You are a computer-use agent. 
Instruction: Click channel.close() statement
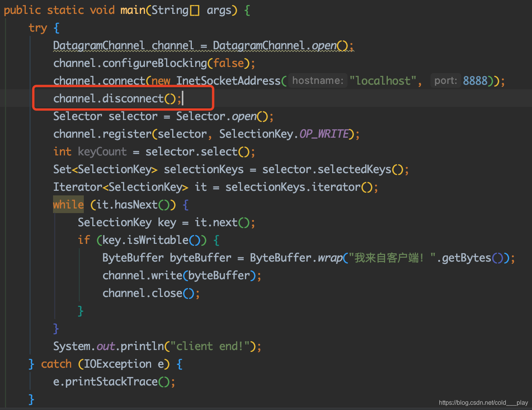click(151, 293)
